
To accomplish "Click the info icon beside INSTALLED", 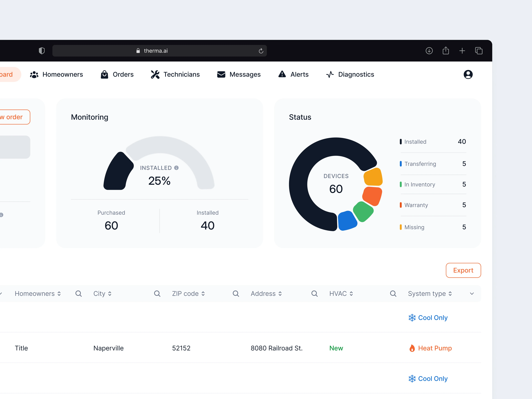I will 176,168.
